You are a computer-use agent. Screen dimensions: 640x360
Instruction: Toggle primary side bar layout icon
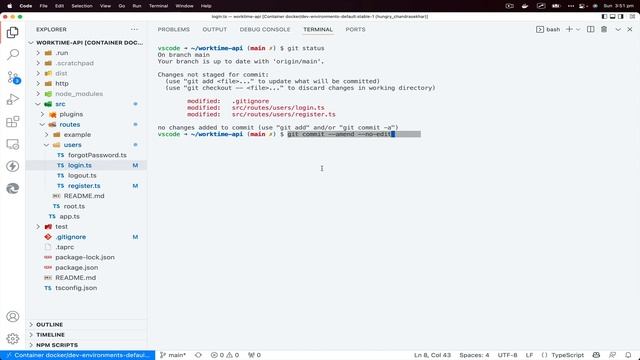pyautogui.click(x=604, y=17)
